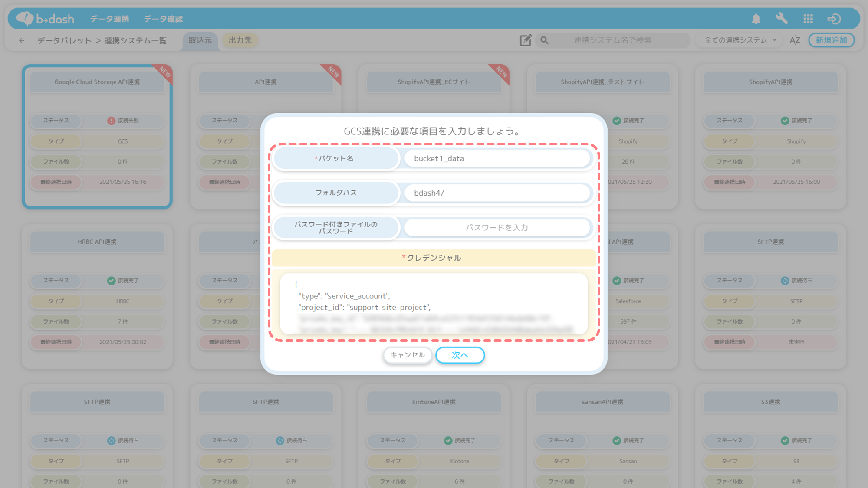Click the 次へ button
This screenshot has height=488, width=868.
(x=460, y=355)
